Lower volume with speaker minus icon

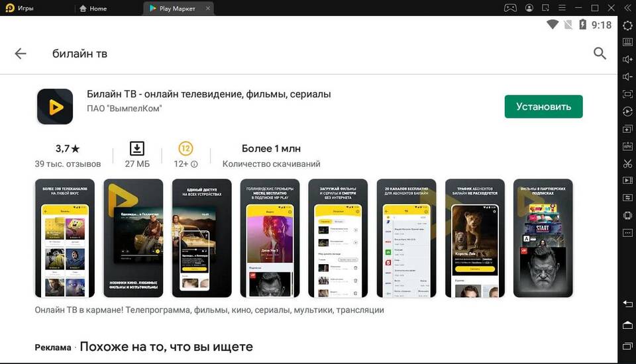[x=627, y=77]
